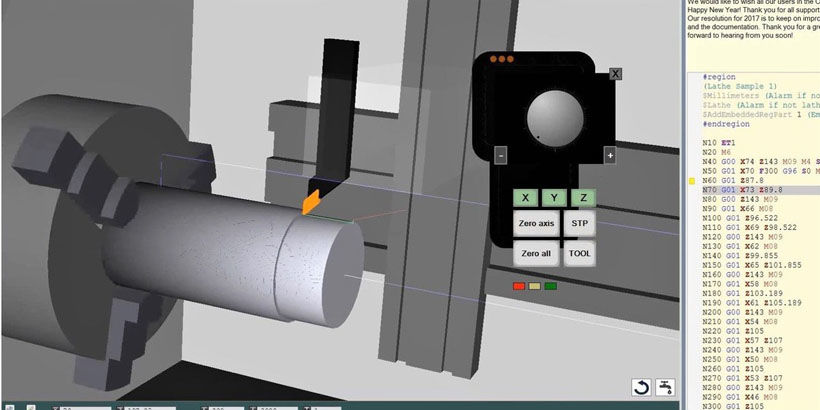Click the Zero axis button
Screen dimensions: 820x410
point(536,224)
